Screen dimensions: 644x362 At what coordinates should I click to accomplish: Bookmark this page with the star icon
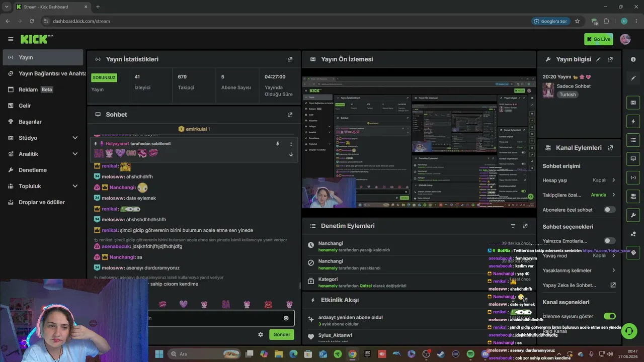(x=577, y=21)
